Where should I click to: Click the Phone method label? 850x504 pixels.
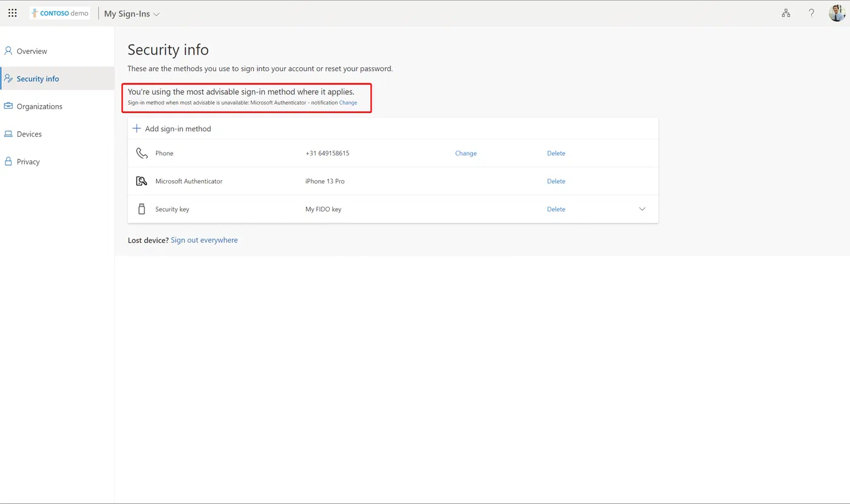pyautogui.click(x=165, y=153)
